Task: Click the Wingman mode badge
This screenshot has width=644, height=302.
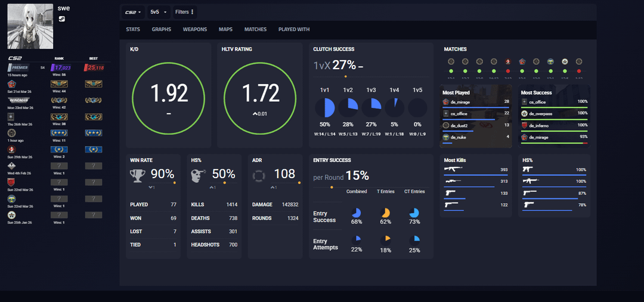Action: click(x=18, y=100)
